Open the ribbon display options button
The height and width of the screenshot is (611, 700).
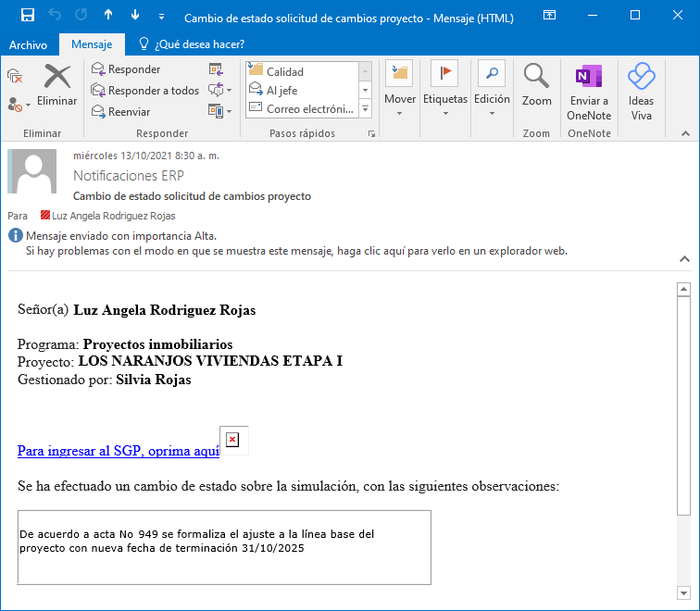click(550, 15)
